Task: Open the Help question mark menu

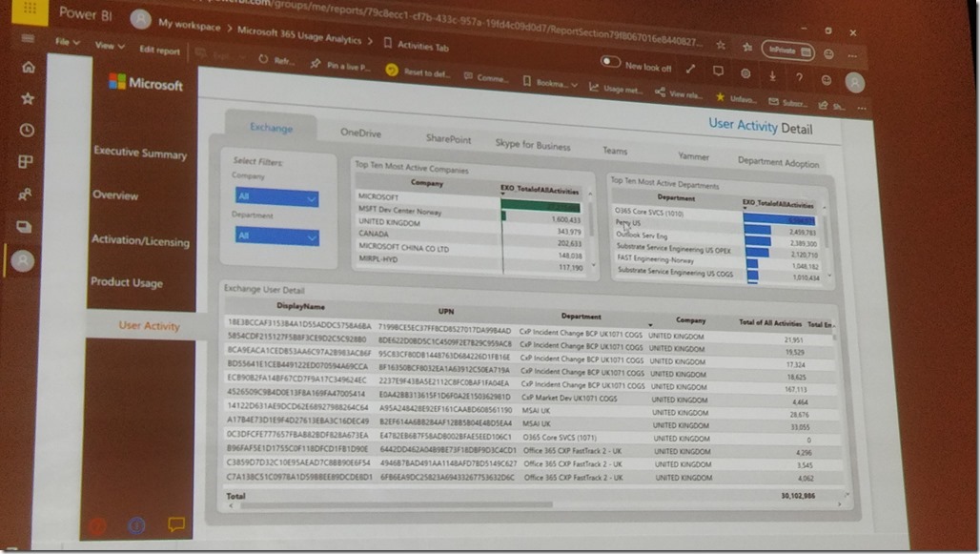Action: tap(800, 77)
